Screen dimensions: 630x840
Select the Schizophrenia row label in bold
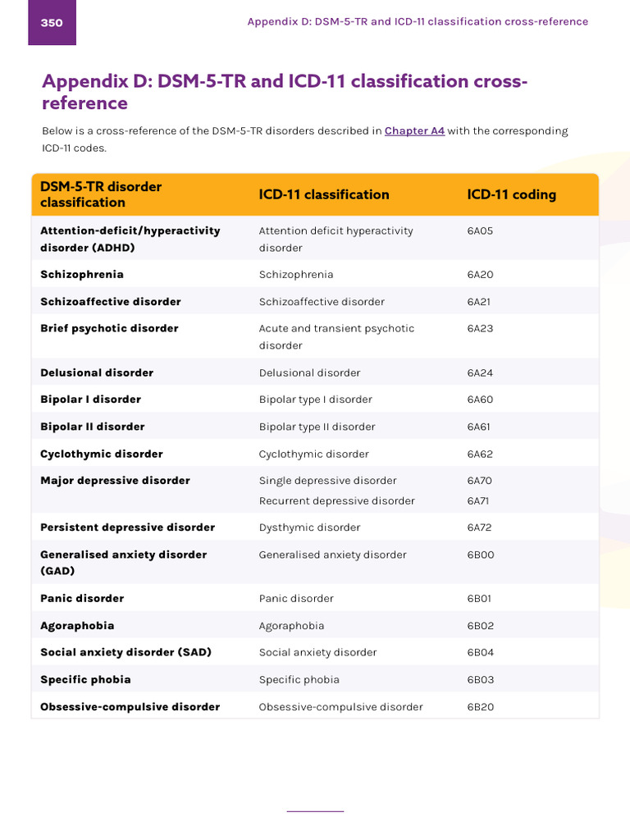(x=82, y=275)
